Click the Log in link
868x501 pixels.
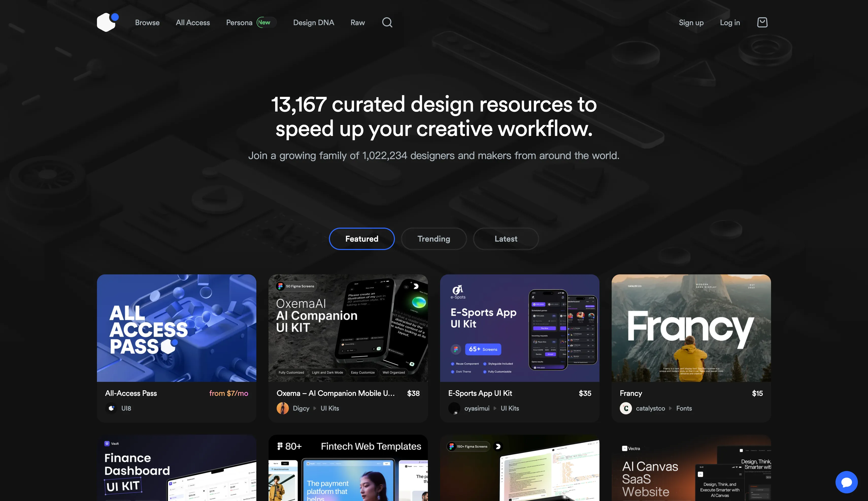[x=730, y=23]
